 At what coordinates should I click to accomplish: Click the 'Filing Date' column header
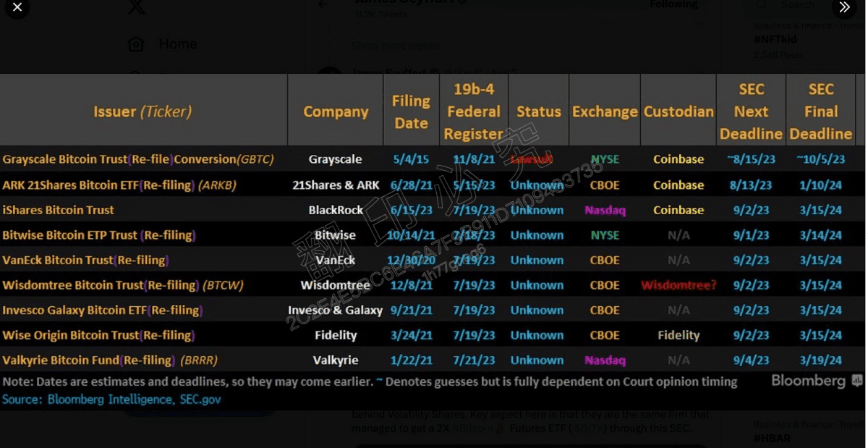(411, 112)
